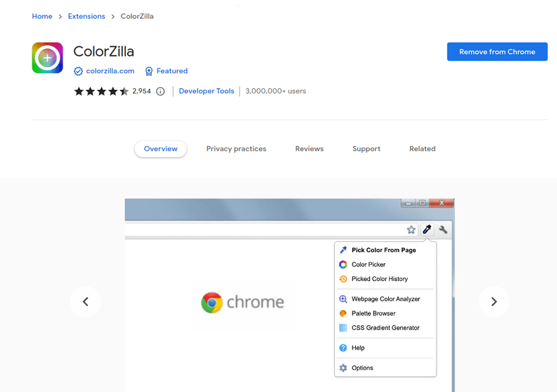Viewport: 557px width, 392px height.
Task: Choose Pick Color From Page menu entry
Action: click(x=385, y=250)
